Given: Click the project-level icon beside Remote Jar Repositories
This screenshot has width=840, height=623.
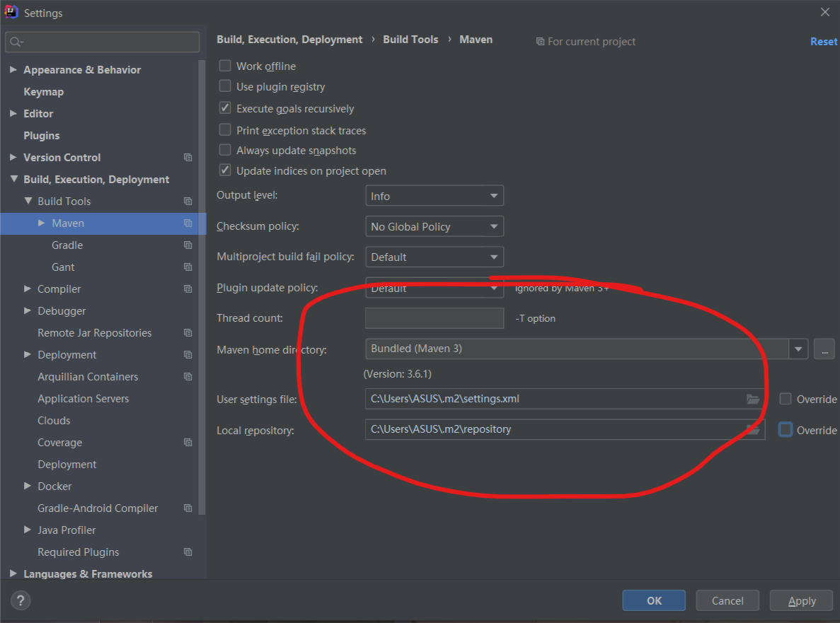Looking at the screenshot, I should click(x=188, y=333).
